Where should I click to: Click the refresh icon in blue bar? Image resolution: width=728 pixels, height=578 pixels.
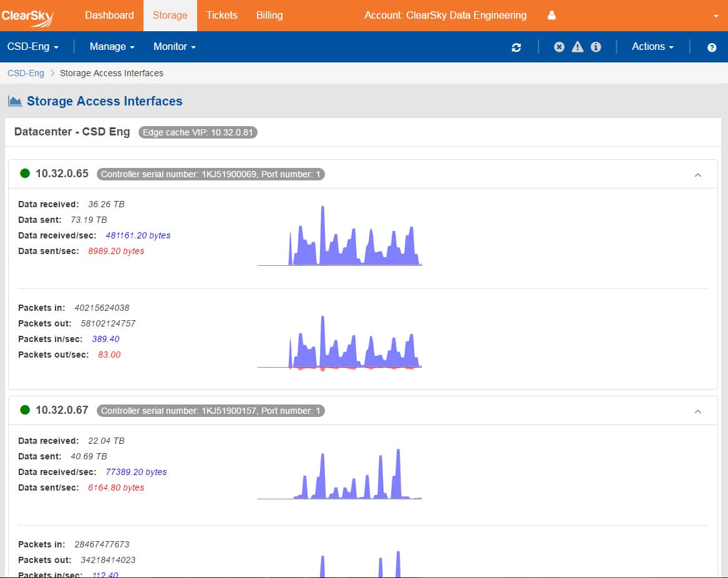pos(517,47)
